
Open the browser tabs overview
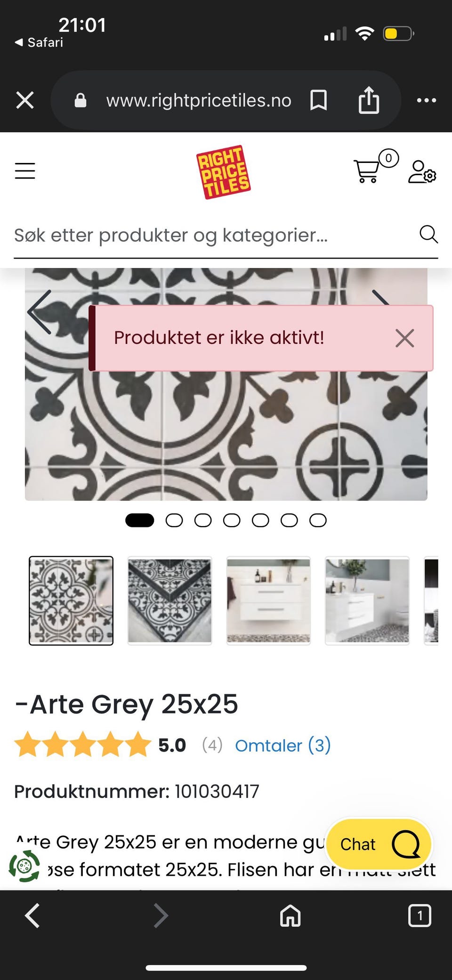pos(420,916)
